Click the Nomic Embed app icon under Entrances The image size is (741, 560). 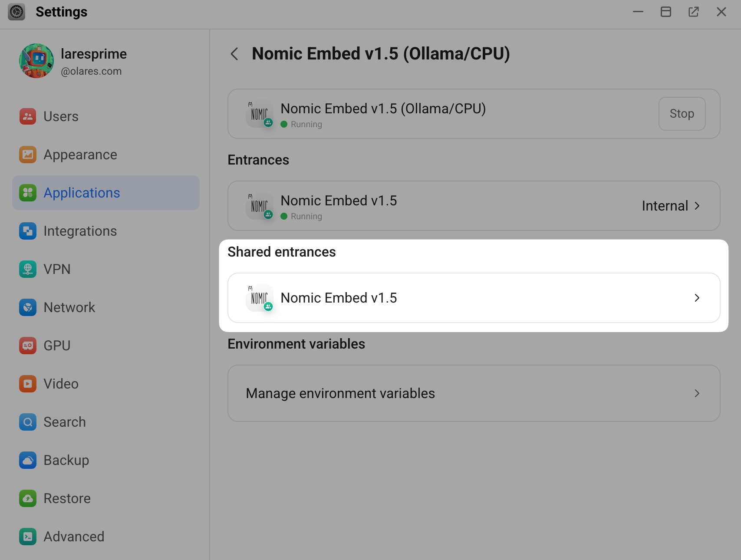259,206
